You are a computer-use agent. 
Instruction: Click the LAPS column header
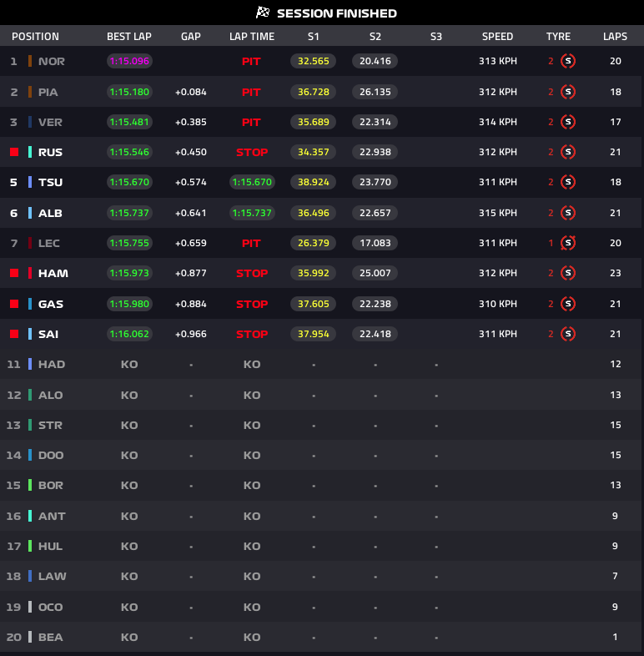click(615, 37)
